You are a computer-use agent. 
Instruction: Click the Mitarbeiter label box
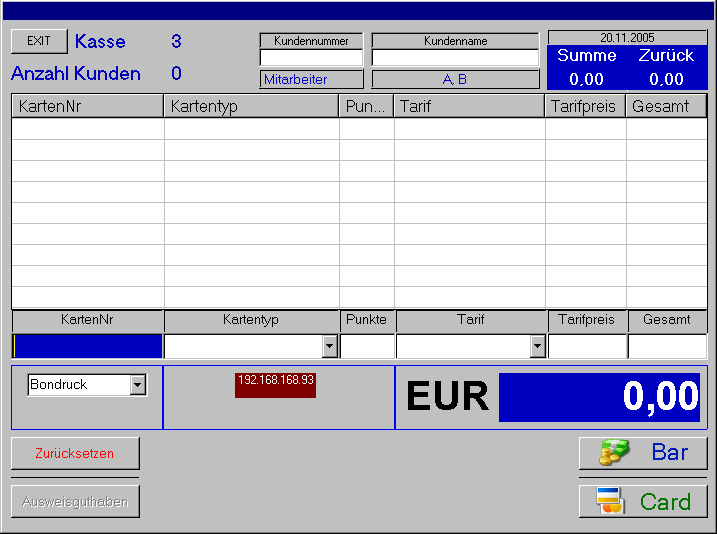311,79
